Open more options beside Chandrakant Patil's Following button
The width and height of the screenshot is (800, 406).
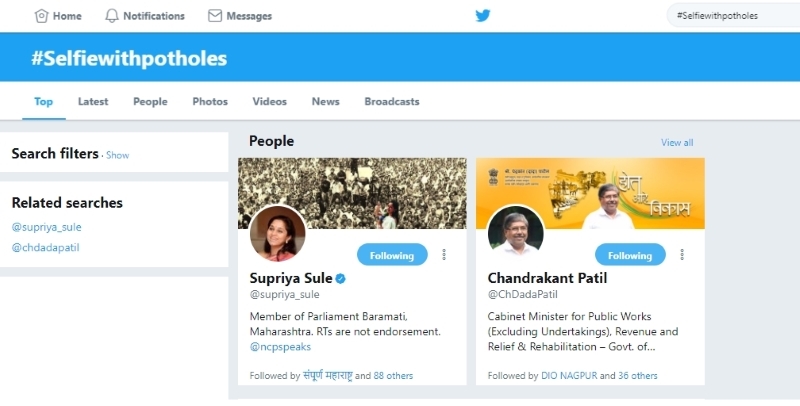pyautogui.click(x=682, y=255)
